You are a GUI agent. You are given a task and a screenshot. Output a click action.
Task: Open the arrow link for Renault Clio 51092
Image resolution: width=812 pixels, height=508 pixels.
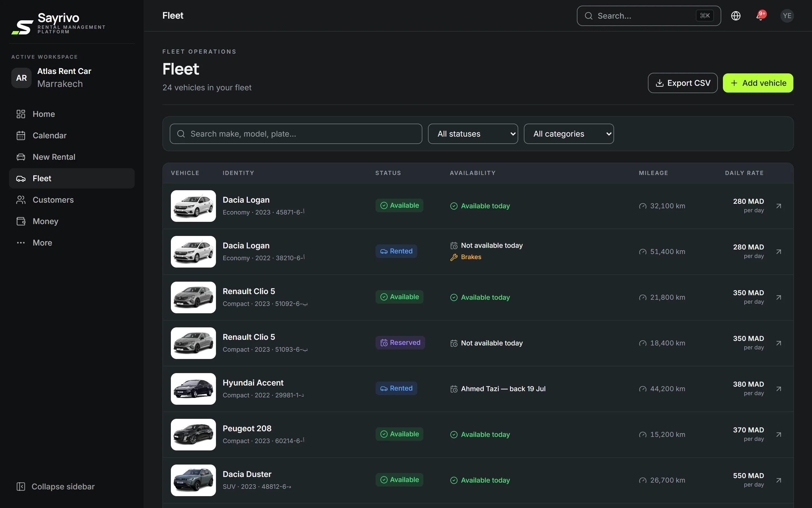tap(779, 297)
